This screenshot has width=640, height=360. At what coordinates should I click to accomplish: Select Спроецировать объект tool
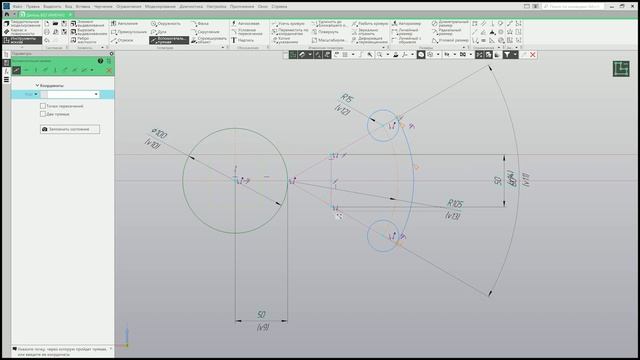pyautogui.click(x=209, y=40)
